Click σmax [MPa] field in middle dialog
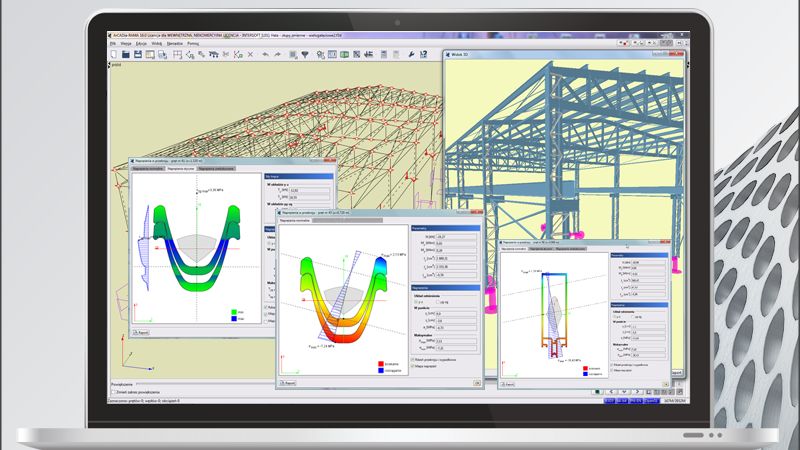This screenshot has height=450, width=800. 456,341
